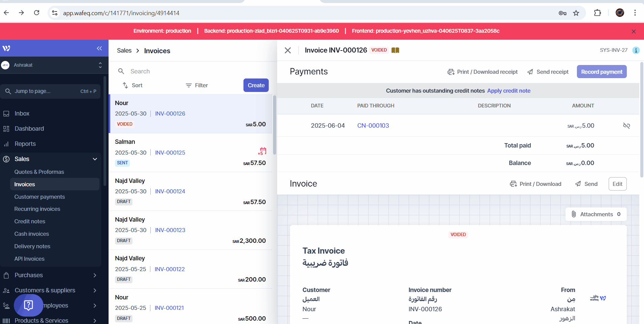644x324 pixels.
Task: Click the Attachments paperclip button
Action: tap(596, 214)
